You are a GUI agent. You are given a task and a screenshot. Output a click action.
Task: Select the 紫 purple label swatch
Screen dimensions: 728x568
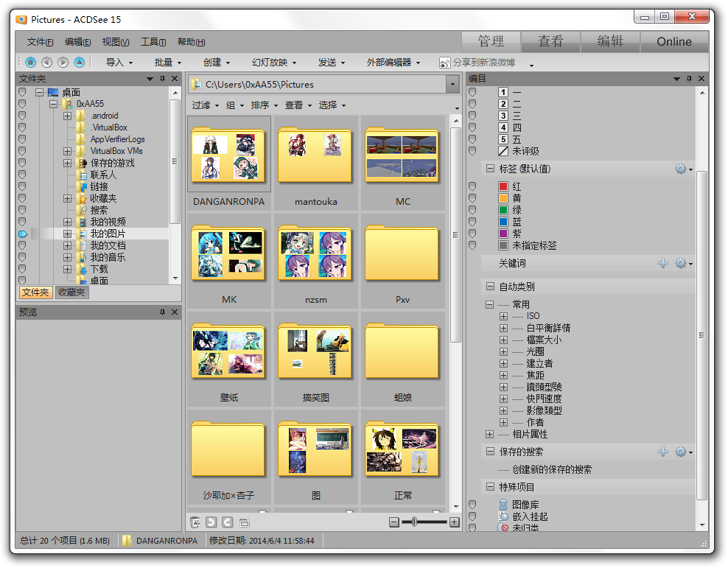(503, 234)
